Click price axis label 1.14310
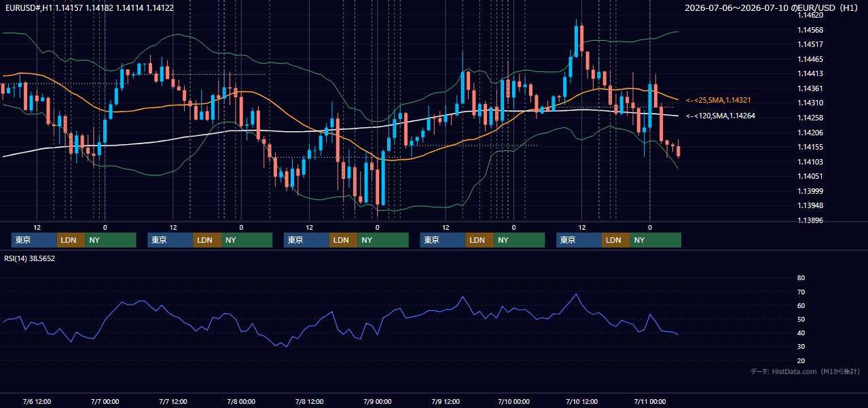 click(x=810, y=103)
